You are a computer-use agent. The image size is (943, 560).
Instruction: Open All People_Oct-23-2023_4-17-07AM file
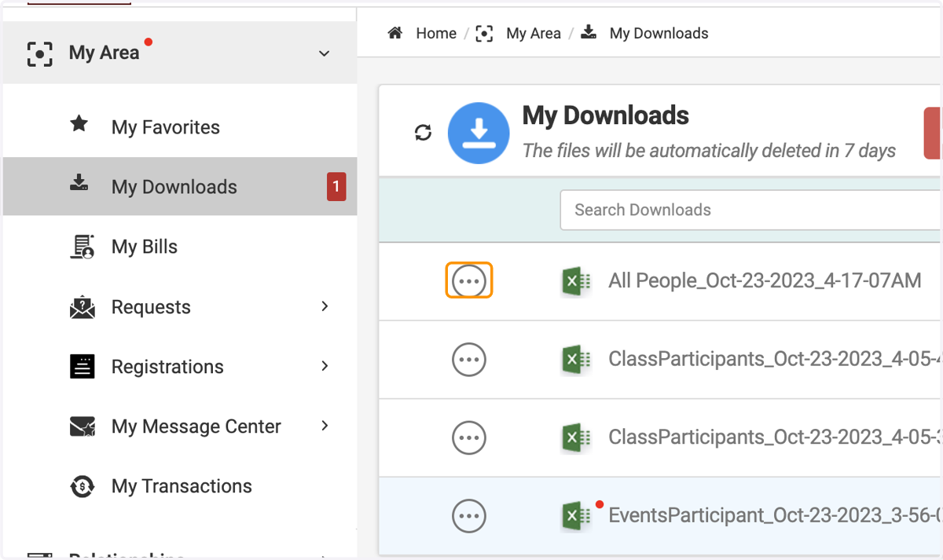[x=765, y=280]
